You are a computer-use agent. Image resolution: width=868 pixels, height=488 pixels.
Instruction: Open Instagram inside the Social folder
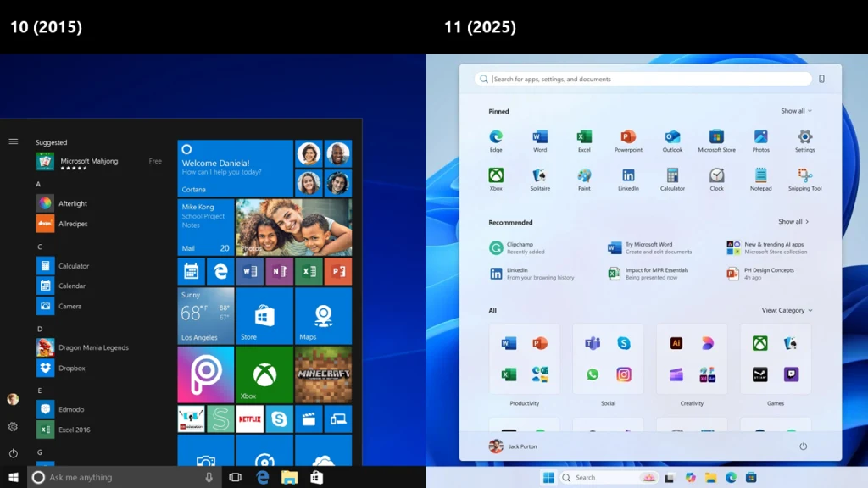pos(623,374)
